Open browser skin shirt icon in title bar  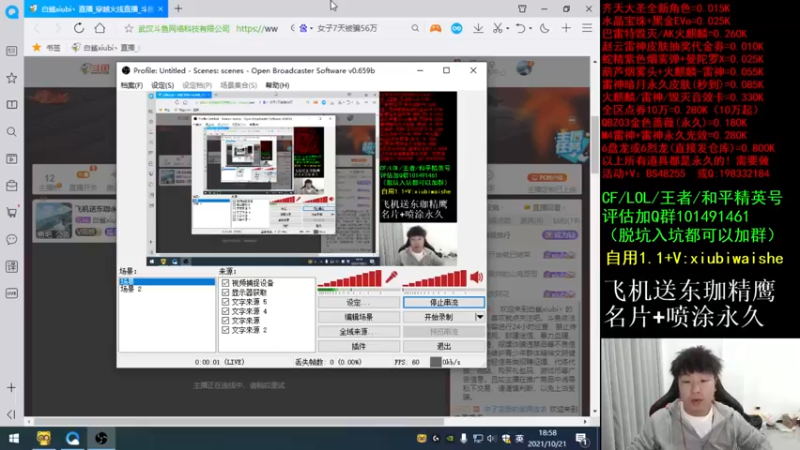[x=522, y=9]
